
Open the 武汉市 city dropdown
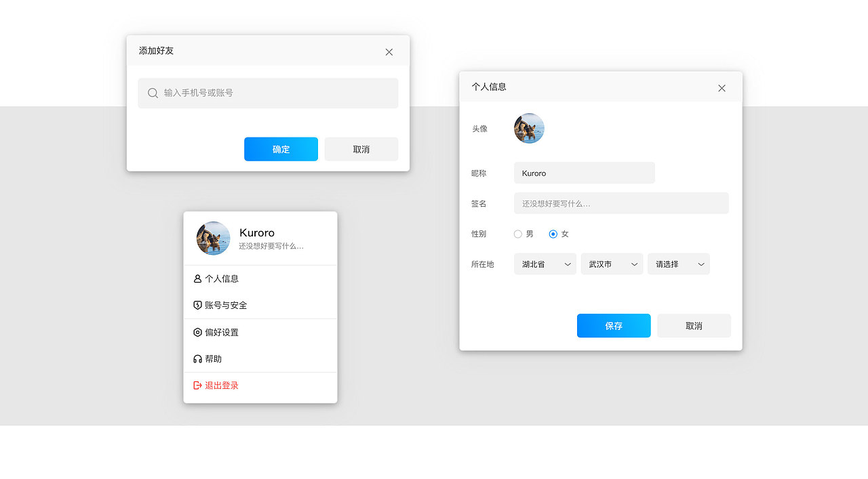click(x=612, y=264)
